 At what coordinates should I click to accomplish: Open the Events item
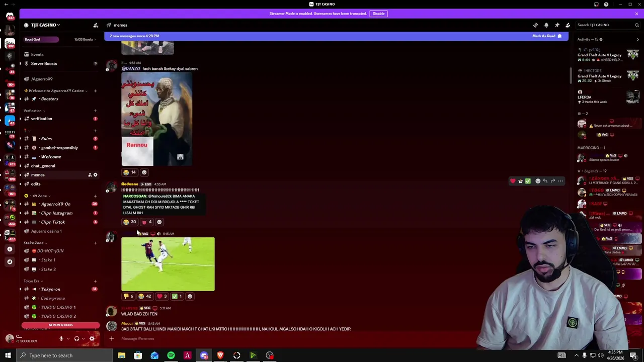tap(60, 54)
